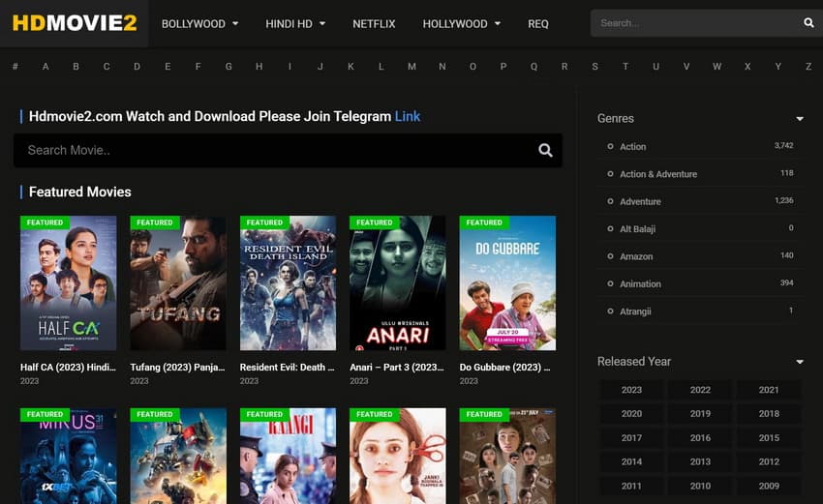Filter by Animation genre

point(640,284)
